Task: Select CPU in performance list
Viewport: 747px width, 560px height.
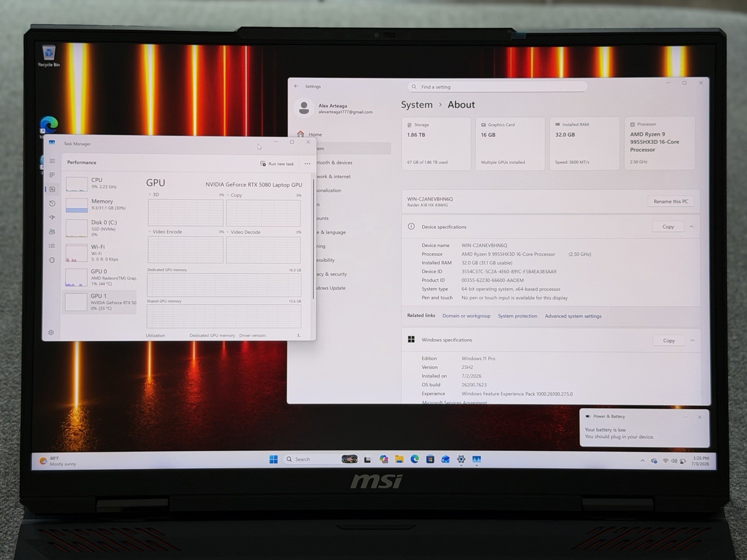Action: coord(100,183)
